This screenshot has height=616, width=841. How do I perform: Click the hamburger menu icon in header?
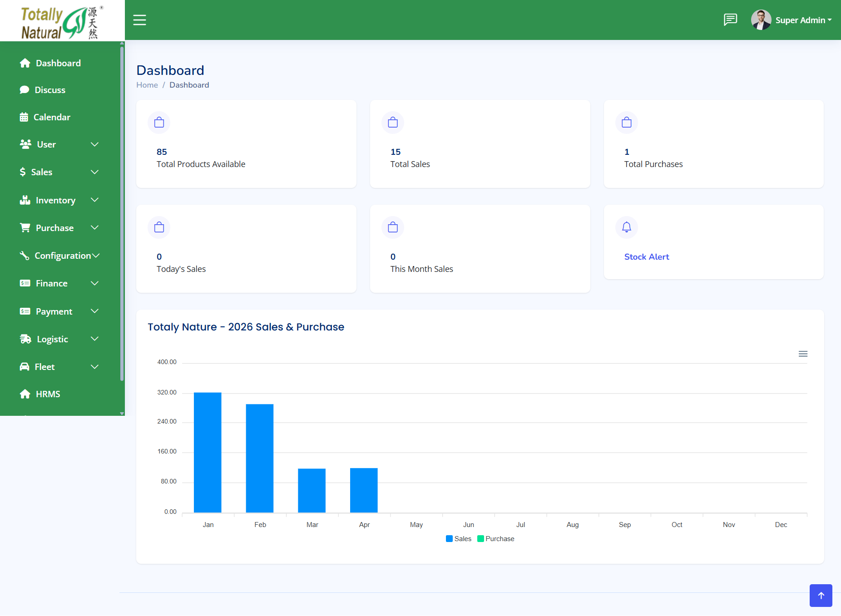[x=139, y=20]
